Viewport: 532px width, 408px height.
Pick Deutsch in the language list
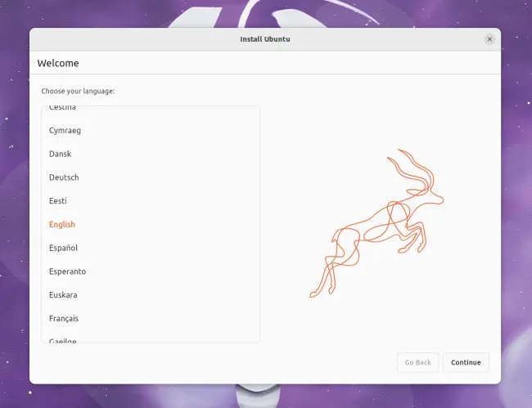[x=151, y=177]
